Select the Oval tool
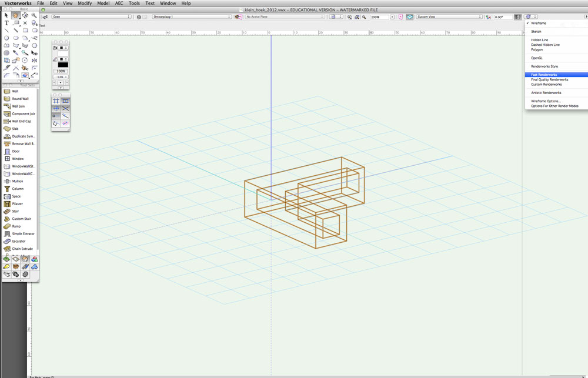The width and height of the screenshot is (588, 378). point(16,38)
